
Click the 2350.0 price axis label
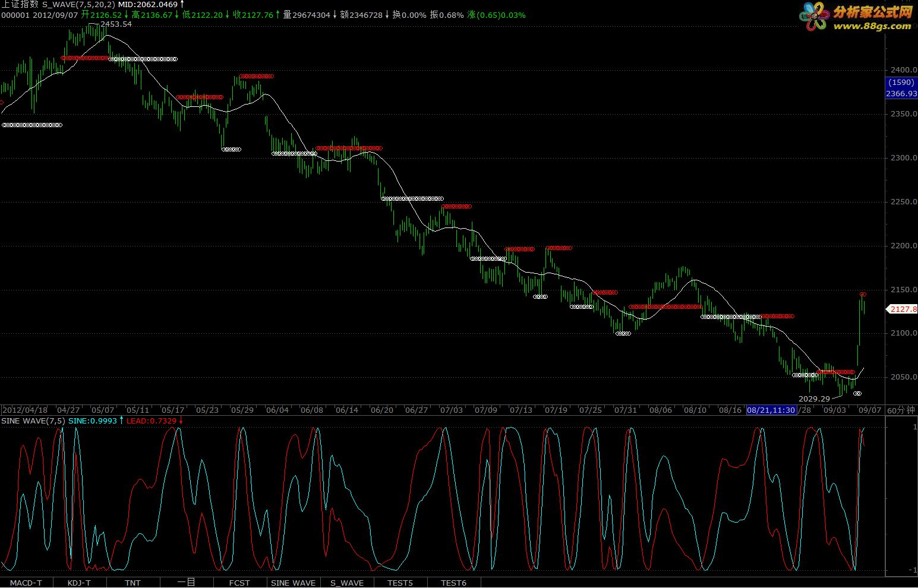pos(904,114)
